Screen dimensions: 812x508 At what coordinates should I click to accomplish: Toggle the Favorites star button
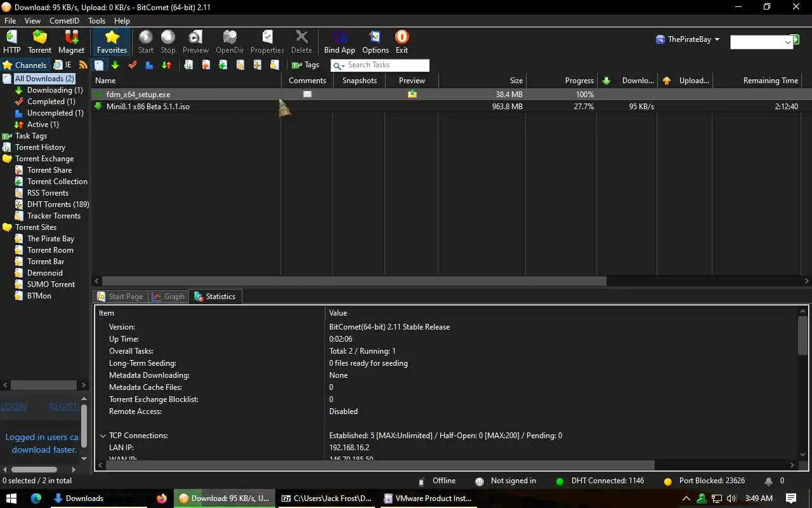point(112,42)
